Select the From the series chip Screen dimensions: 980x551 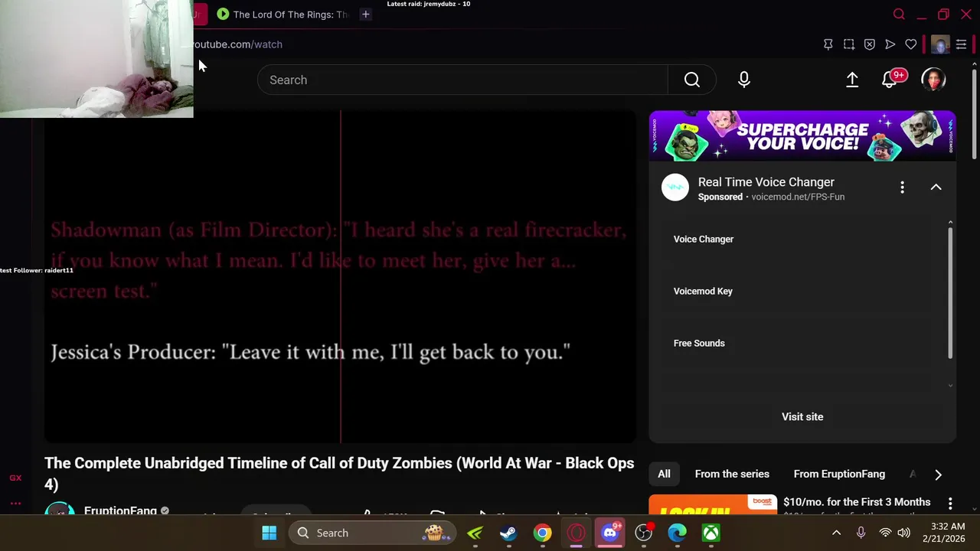[x=732, y=474]
